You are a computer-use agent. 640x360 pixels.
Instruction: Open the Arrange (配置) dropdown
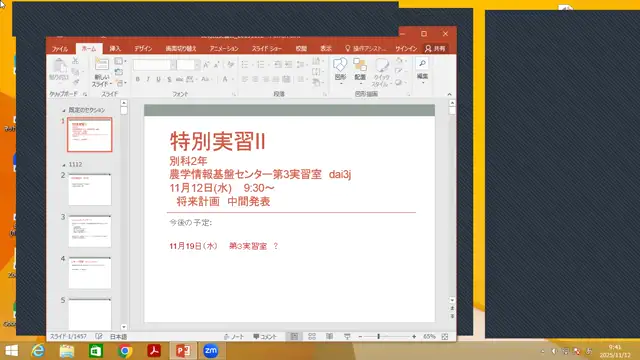[x=360, y=70]
